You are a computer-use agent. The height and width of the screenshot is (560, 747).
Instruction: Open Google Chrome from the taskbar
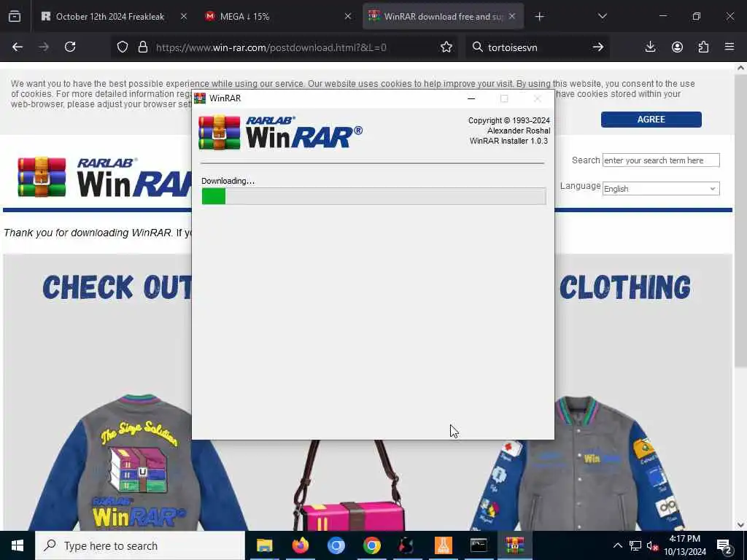(x=371, y=545)
